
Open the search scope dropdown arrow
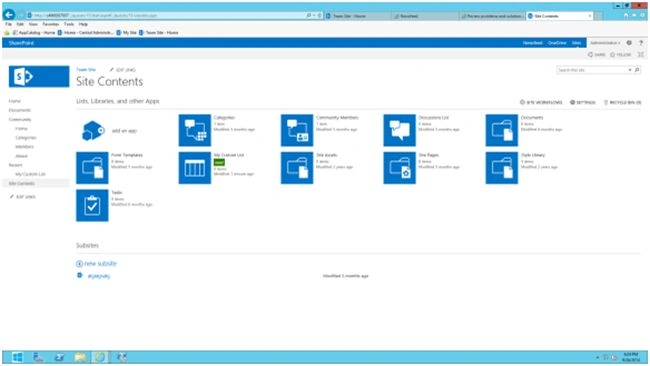tap(630, 70)
